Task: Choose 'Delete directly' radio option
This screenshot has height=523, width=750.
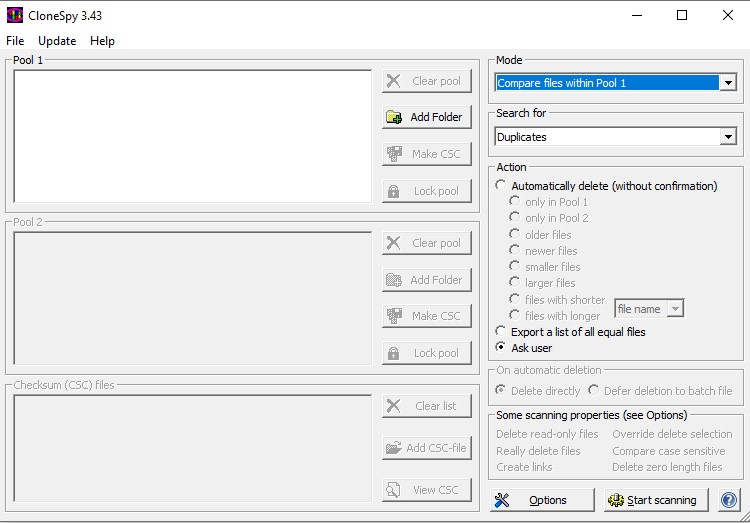Action: click(x=501, y=390)
